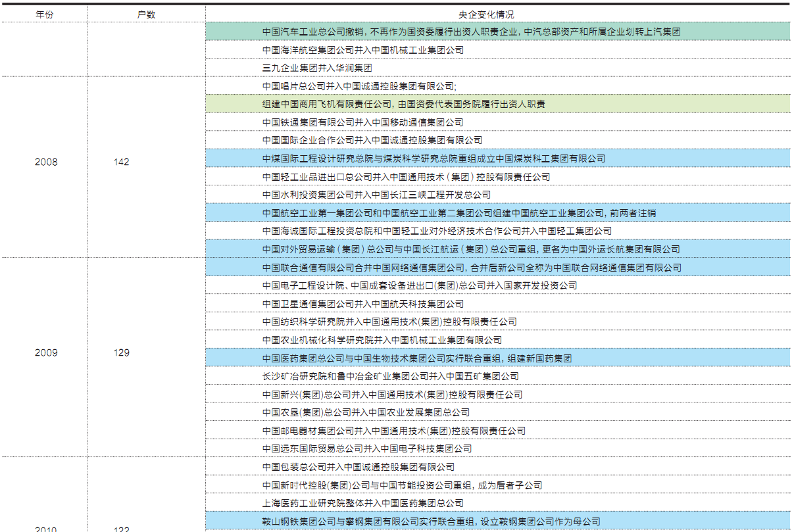Click the row 中国国际企业合作公司并入中国诚通控股集团有限公司

(x=497, y=140)
